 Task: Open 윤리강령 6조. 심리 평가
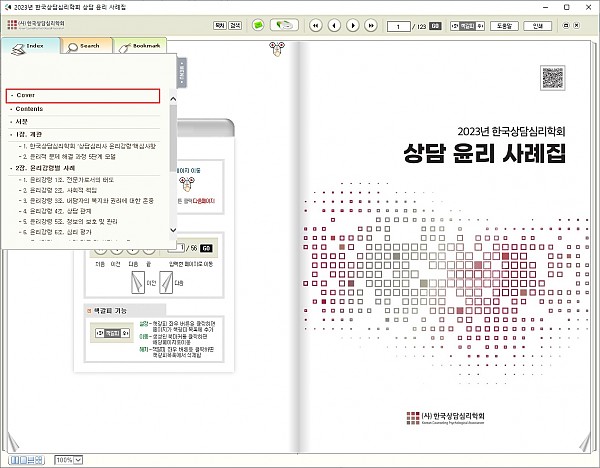(55, 232)
